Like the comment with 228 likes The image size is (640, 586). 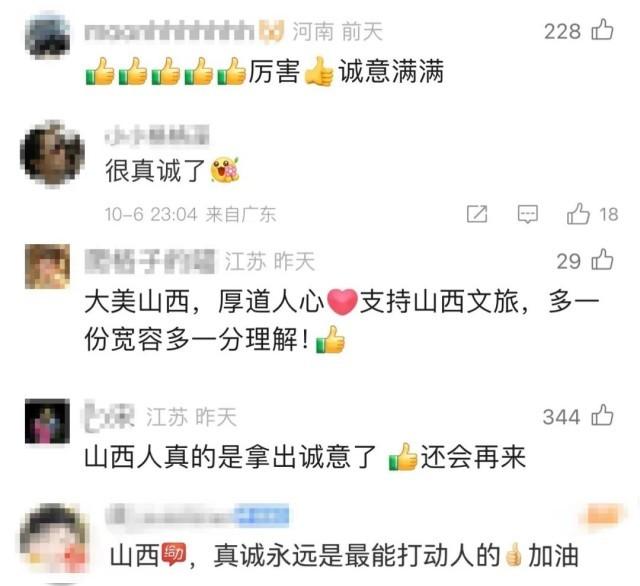pyautogui.click(x=602, y=30)
